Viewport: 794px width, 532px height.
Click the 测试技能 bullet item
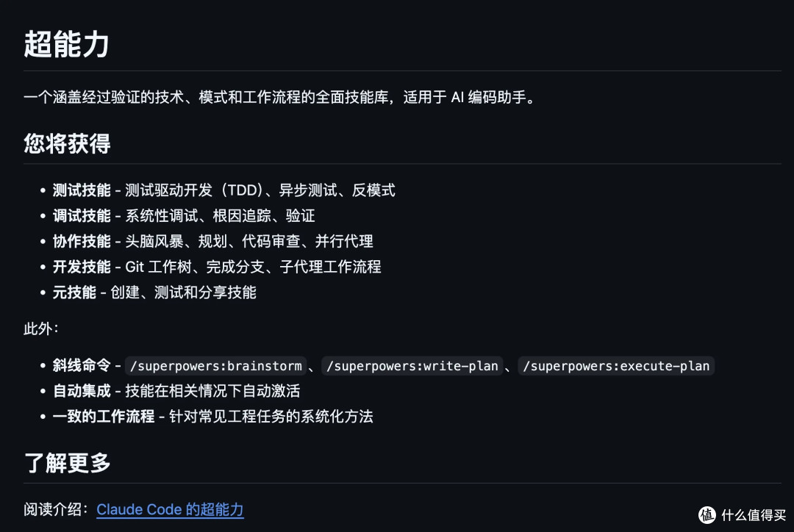pyautogui.click(x=223, y=190)
